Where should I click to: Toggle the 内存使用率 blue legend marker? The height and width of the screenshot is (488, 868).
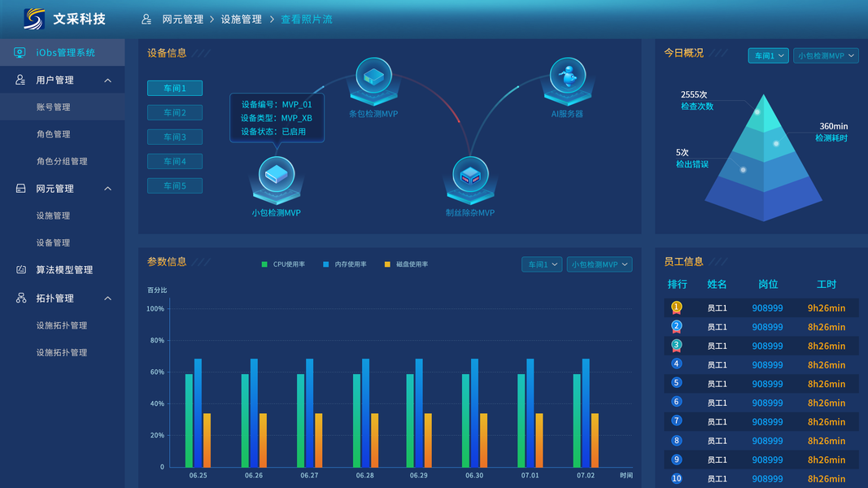(x=325, y=264)
